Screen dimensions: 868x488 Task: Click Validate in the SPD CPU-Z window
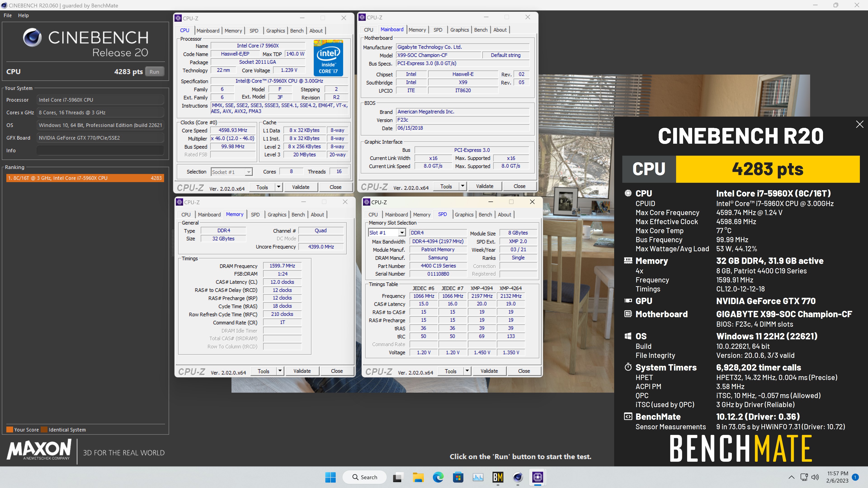coord(489,371)
